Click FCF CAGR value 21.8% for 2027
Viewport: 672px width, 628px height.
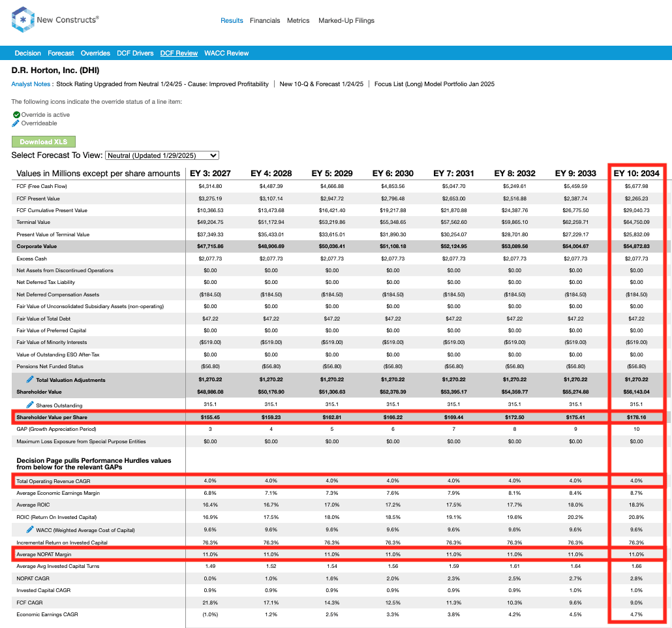point(211,603)
